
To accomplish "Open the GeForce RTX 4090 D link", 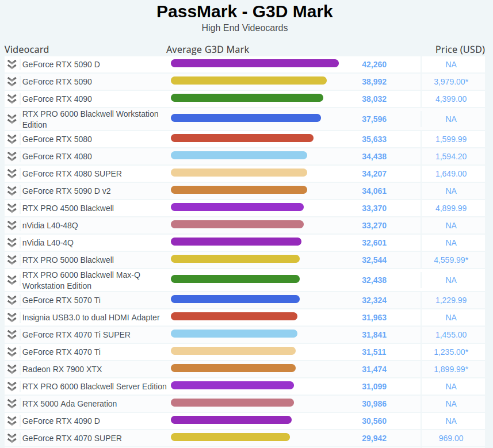I will 61,421.
